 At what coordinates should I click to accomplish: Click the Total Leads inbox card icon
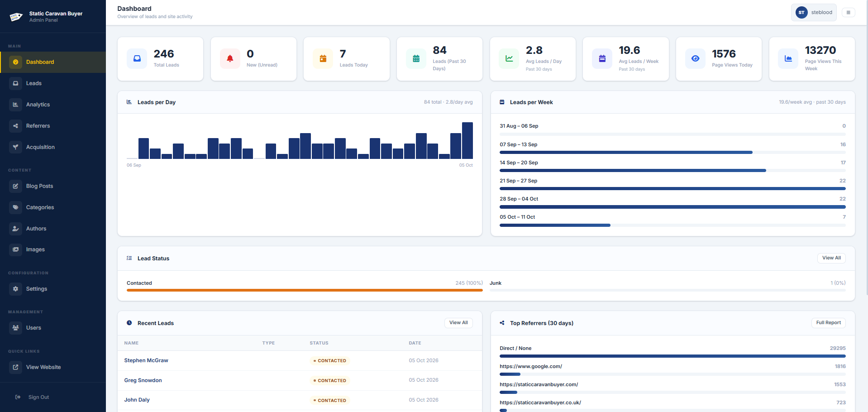pyautogui.click(x=137, y=58)
